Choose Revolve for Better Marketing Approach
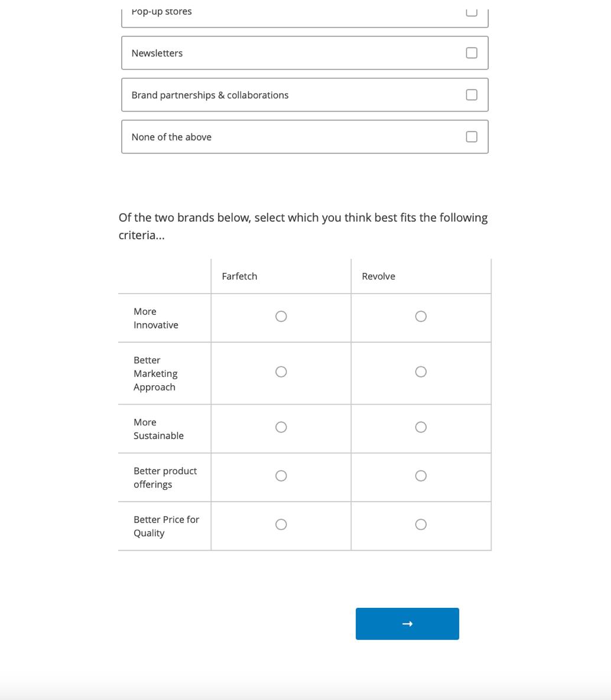This screenshot has width=611, height=700. pyautogui.click(x=421, y=372)
